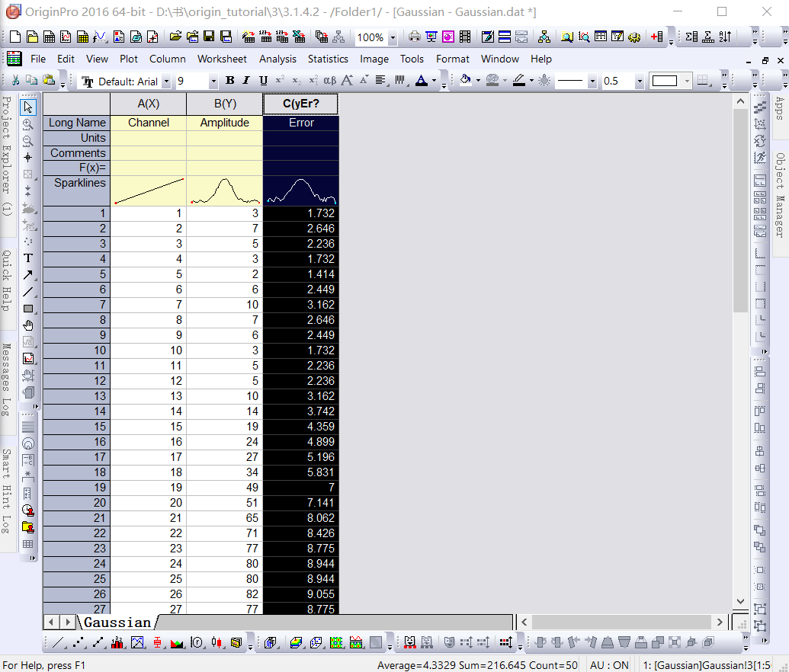Click the Print icon in the toolbar
Viewport: 789px width, 672px height.
[x=415, y=37]
